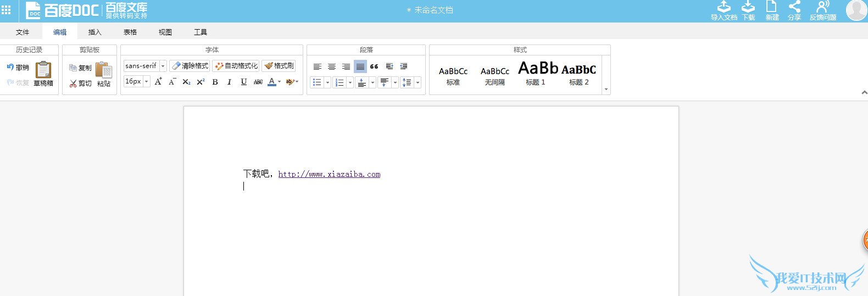This screenshot has width=868, height=296.
Task: Share document using the share icon
Action: (794, 7)
